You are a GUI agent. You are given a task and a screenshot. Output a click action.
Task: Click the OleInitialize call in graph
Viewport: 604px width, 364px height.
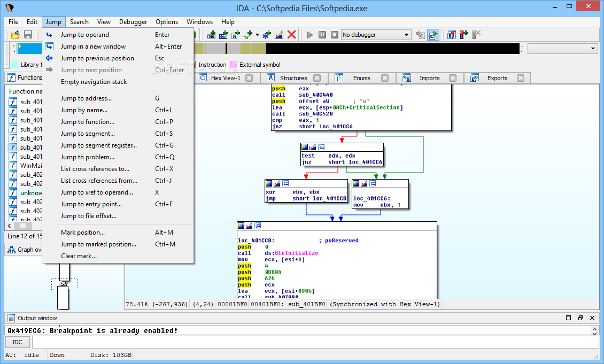click(x=296, y=253)
